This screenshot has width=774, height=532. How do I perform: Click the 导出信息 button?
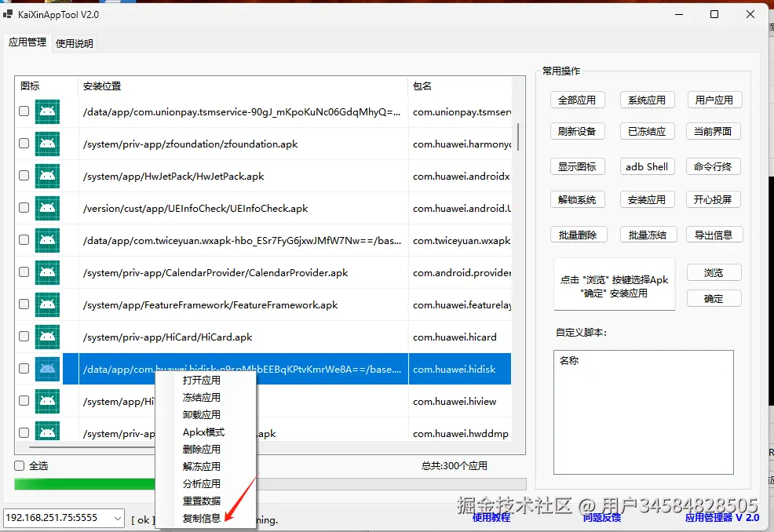(714, 235)
